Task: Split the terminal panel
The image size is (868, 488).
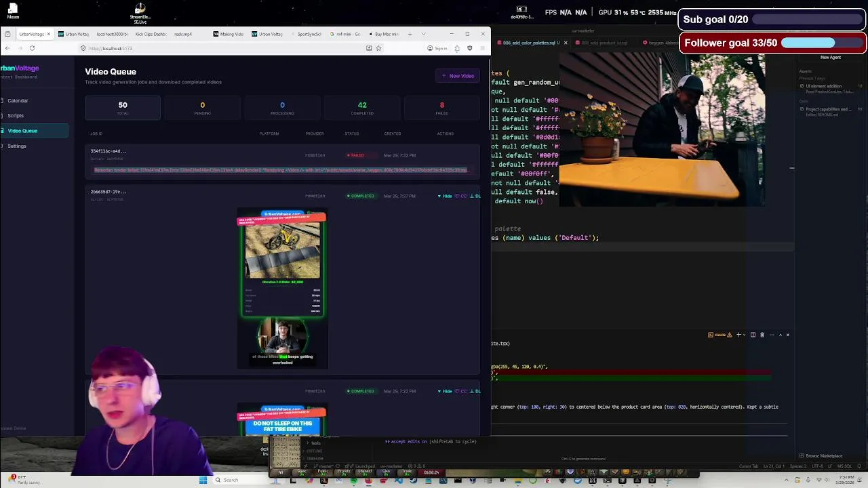Action: click(x=753, y=335)
